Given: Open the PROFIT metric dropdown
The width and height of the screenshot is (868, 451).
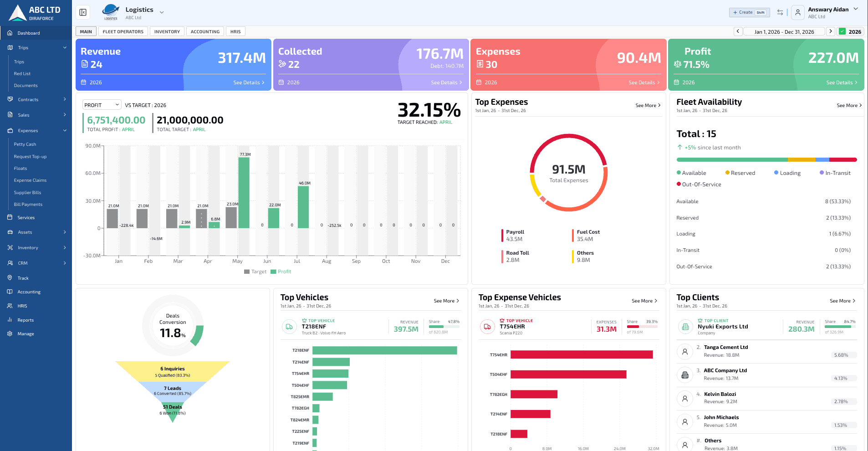Looking at the screenshot, I should [102, 105].
